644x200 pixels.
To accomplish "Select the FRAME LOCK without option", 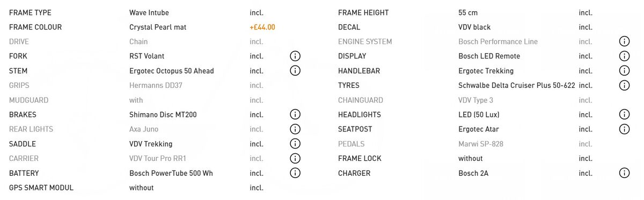I will (x=471, y=158).
